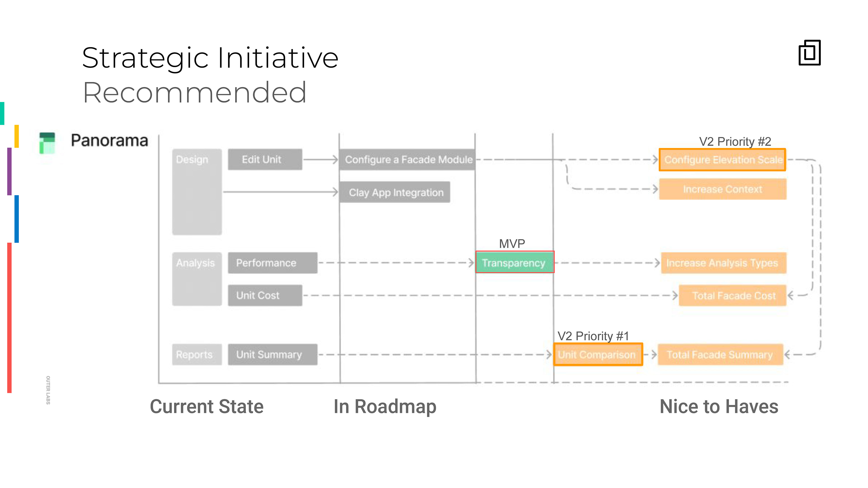Click the copy pages icon top right
This screenshot has height=488, width=868.
click(x=809, y=53)
